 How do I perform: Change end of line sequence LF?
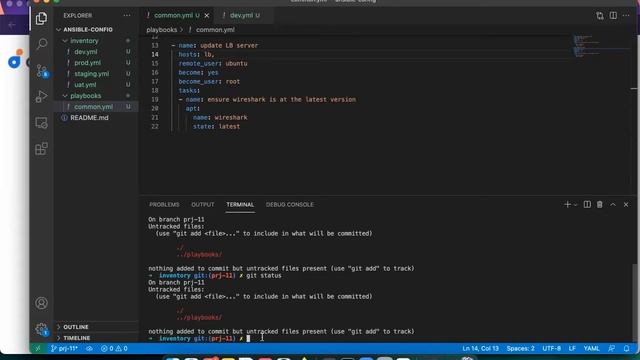pyautogui.click(x=572, y=349)
